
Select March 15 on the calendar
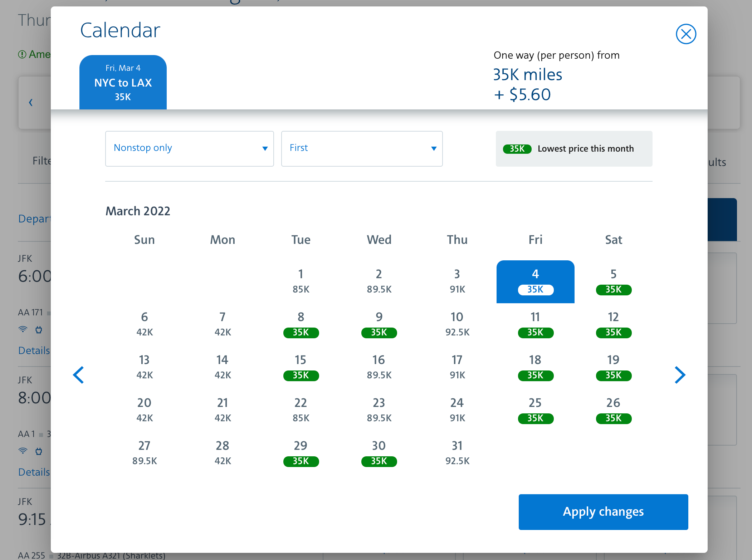pyautogui.click(x=301, y=367)
